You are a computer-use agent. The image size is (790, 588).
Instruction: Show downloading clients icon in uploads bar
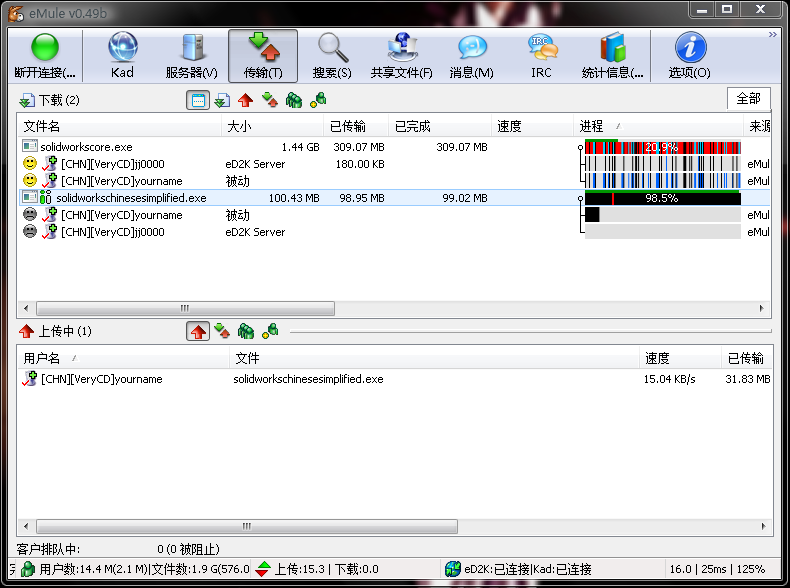tap(222, 331)
